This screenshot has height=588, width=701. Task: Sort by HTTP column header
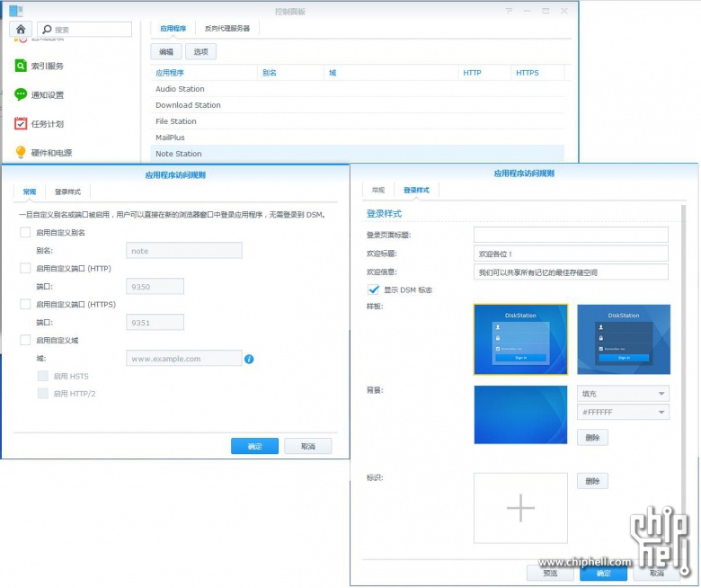(484, 73)
